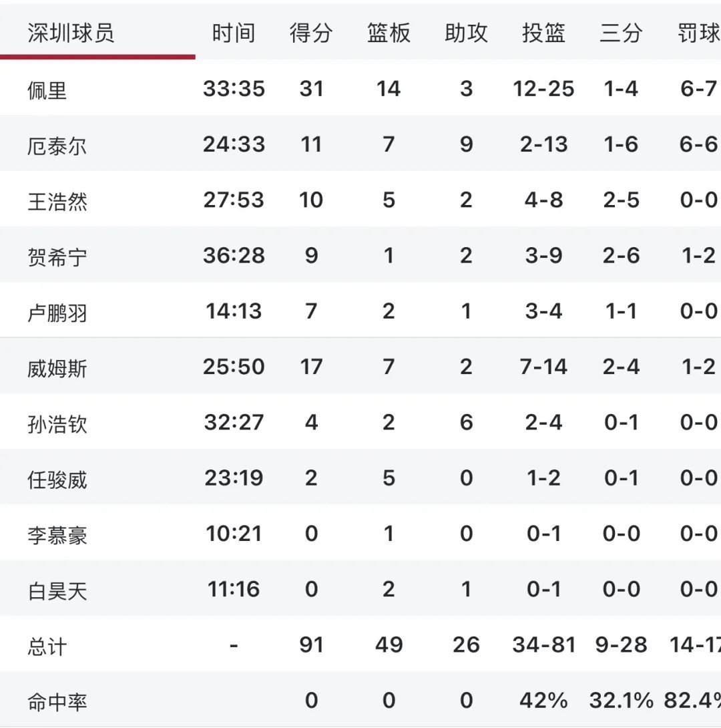Select 白昊天 in the player list
This screenshot has width=721, height=728.
coord(57,590)
